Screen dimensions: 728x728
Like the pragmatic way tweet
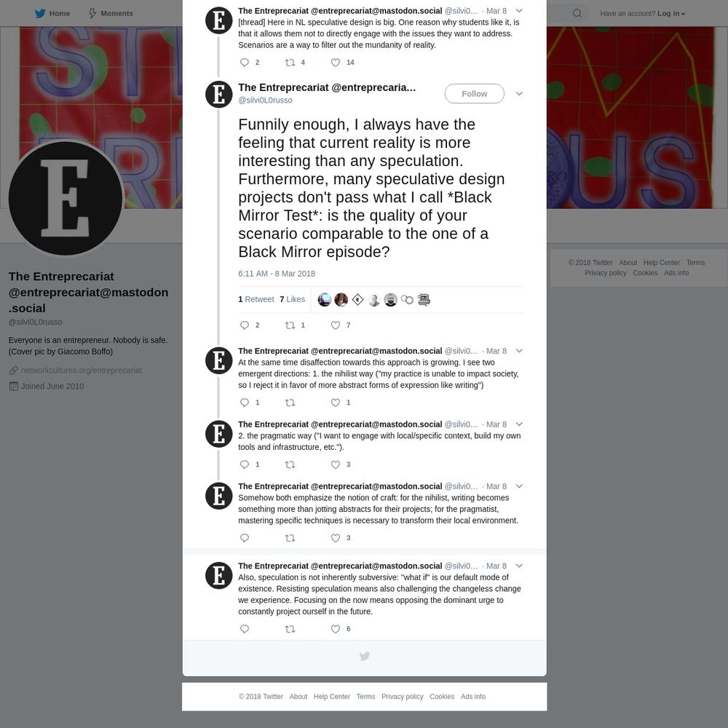(x=335, y=464)
